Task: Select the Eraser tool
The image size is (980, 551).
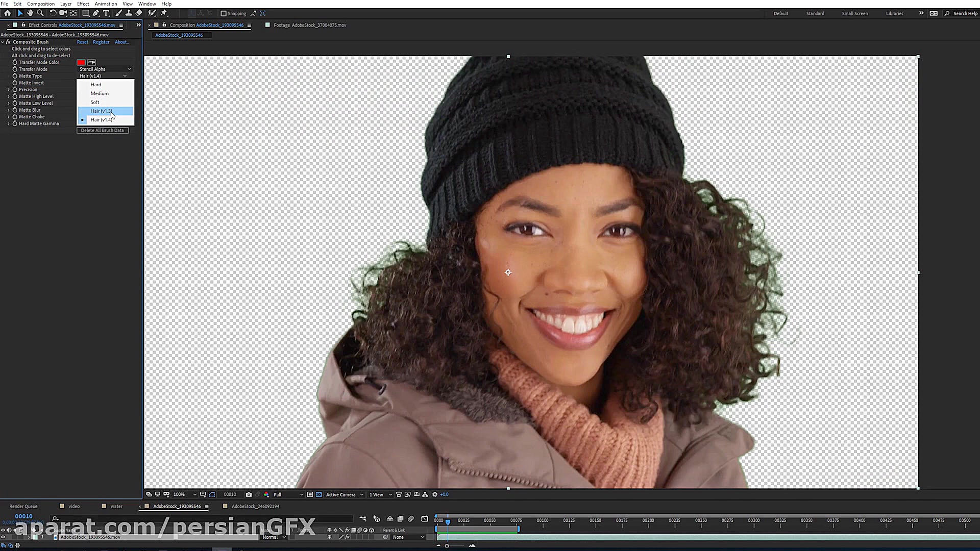Action: point(139,13)
